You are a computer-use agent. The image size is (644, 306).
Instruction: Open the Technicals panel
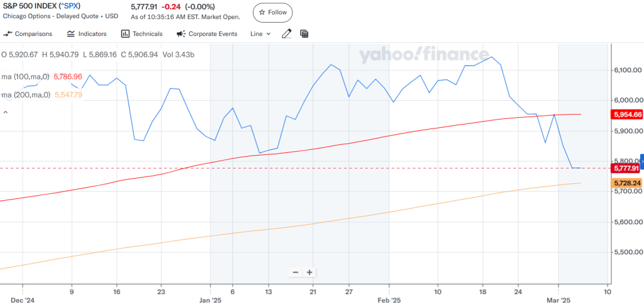tap(142, 34)
